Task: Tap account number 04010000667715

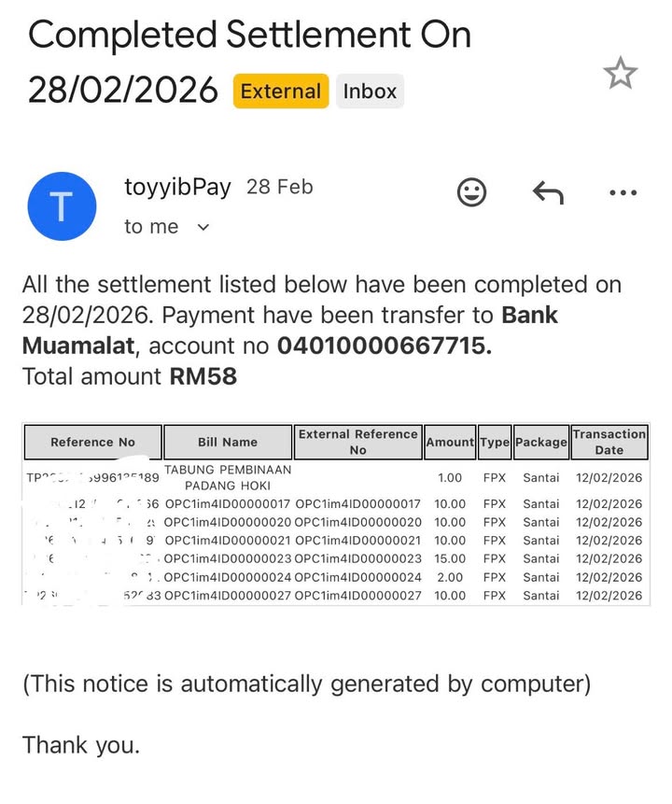Action: [384, 346]
